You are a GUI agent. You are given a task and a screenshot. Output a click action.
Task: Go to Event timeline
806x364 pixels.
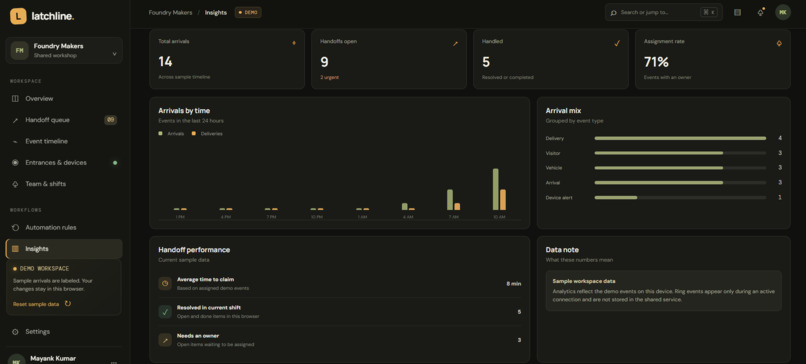click(64, 141)
